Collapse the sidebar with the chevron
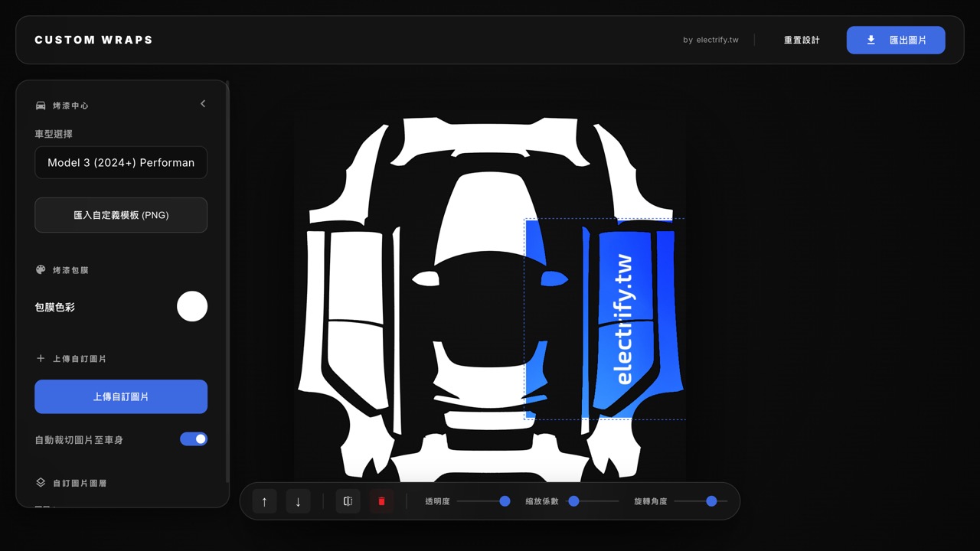This screenshot has height=551, width=980. pyautogui.click(x=203, y=104)
